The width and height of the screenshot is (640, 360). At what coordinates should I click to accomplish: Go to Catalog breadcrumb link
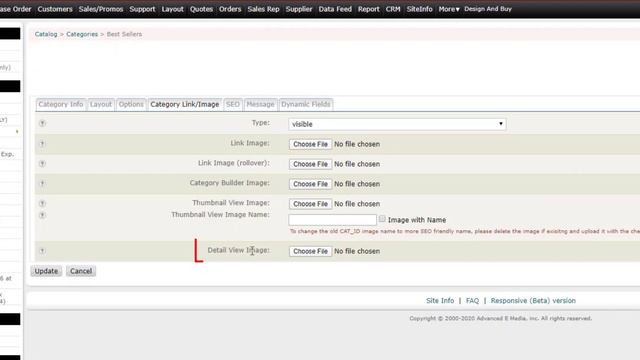coord(46,34)
